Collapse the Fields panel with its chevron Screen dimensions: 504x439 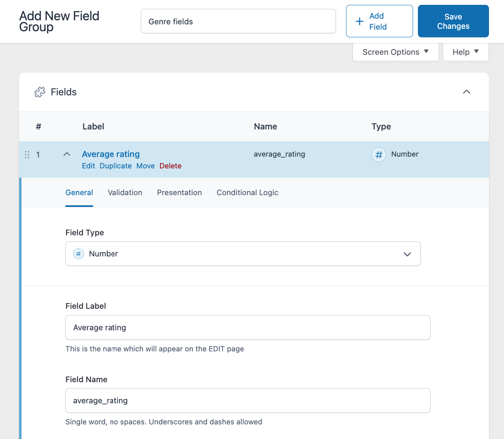click(x=466, y=92)
